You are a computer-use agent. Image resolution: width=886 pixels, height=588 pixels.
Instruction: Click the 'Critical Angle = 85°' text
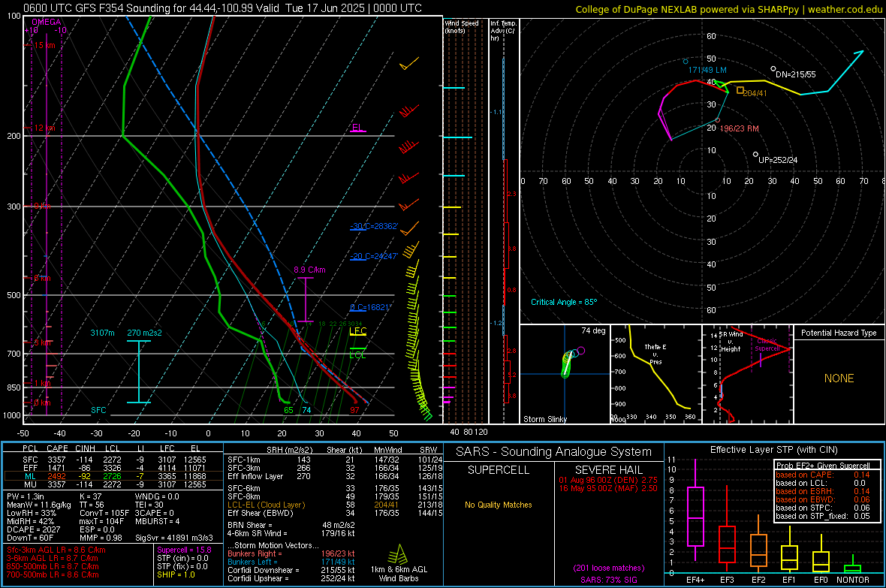564,302
